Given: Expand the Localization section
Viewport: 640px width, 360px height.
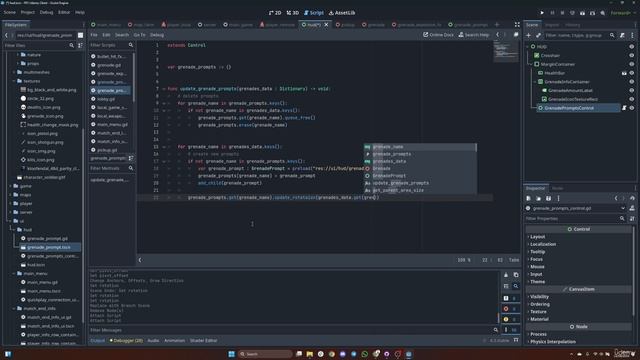Looking at the screenshot, I should [x=543, y=244].
